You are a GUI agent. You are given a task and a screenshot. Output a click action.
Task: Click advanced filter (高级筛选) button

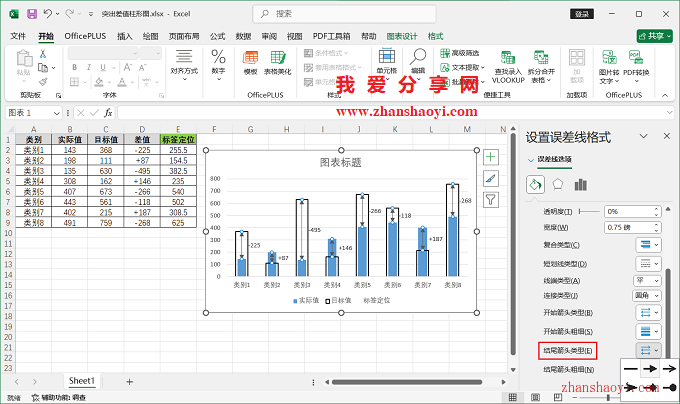click(x=460, y=53)
